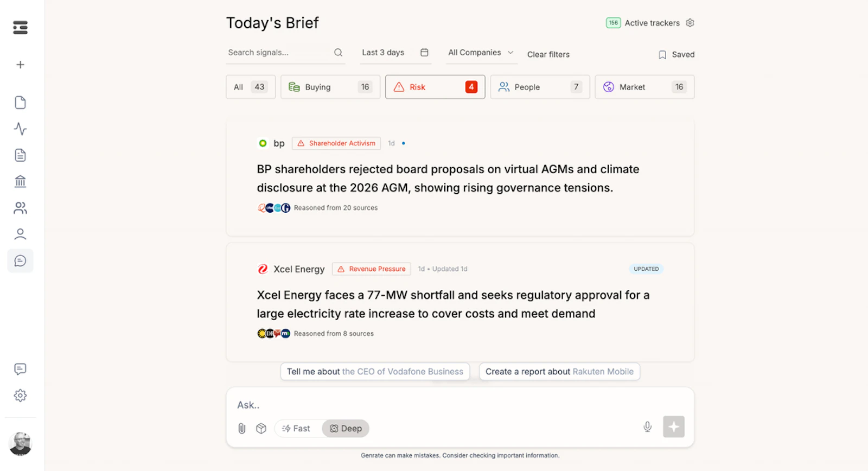Open the Last 3 days date filter
Image resolution: width=868 pixels, height=471 pixels.
click(395, 53)
